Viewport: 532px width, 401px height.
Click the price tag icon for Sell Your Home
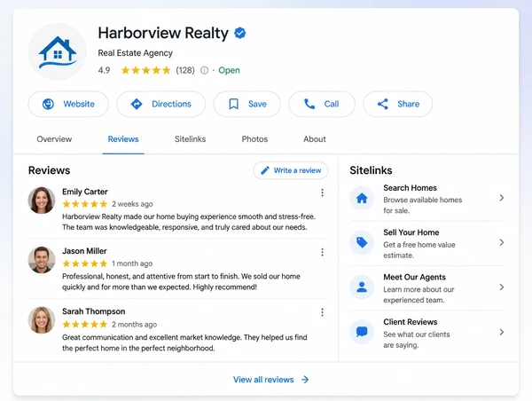pyautogui.click(x=362, y=242)
